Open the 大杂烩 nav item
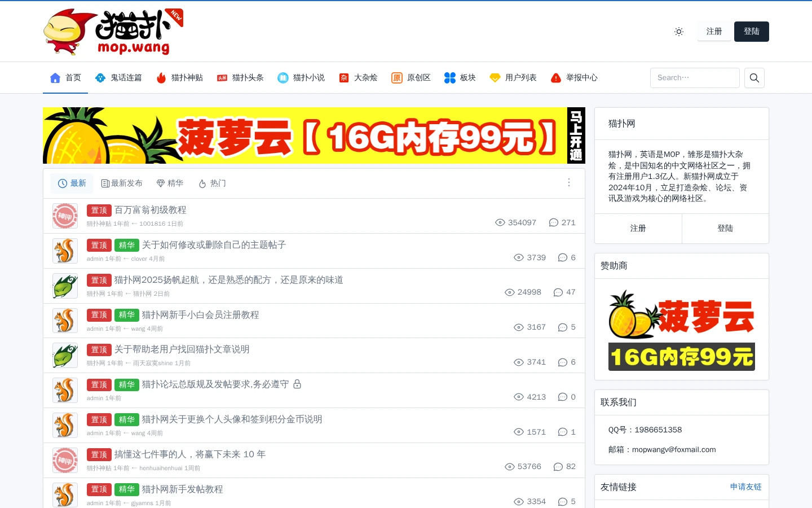The width and height of the screenshot is (812, 508). click(x=358, y=78)
